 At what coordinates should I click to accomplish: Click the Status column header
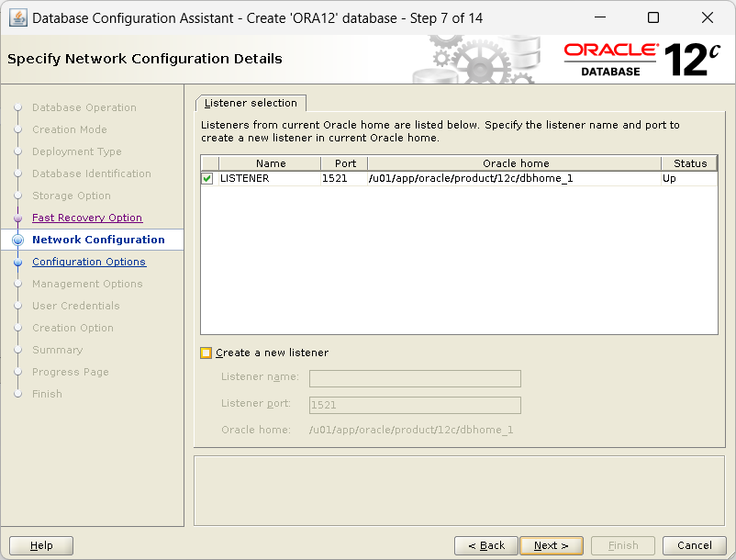pyautogui.click(x=689, y=163)
